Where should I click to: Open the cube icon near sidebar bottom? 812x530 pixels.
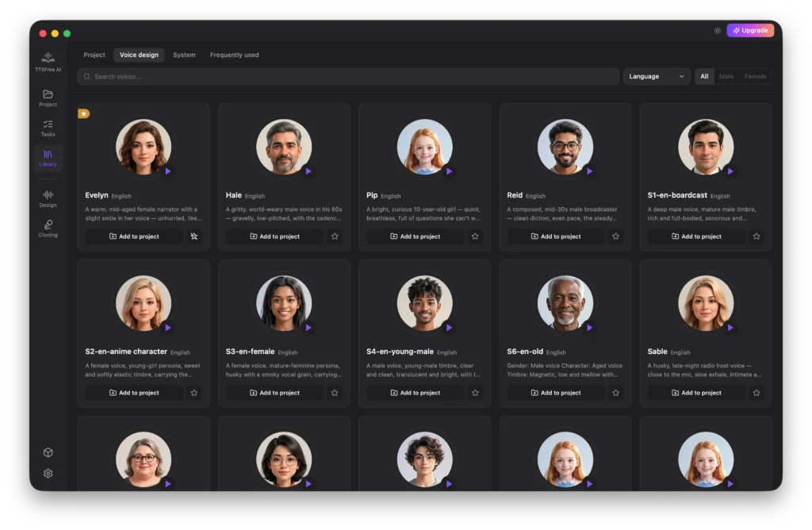coord(48,452)
